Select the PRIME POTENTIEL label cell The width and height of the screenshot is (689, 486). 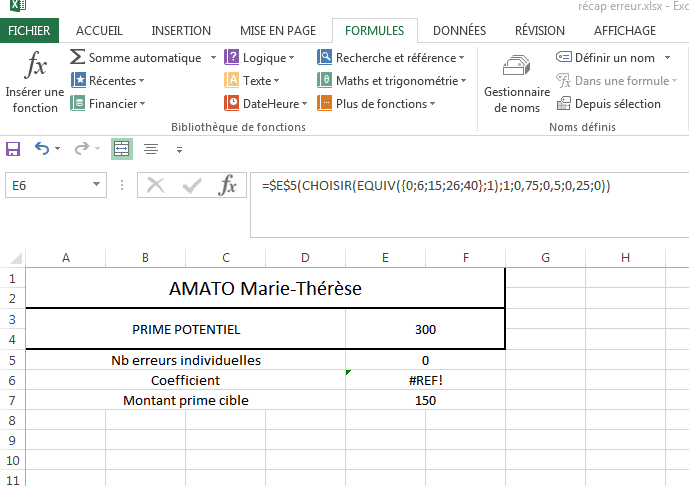186,329
